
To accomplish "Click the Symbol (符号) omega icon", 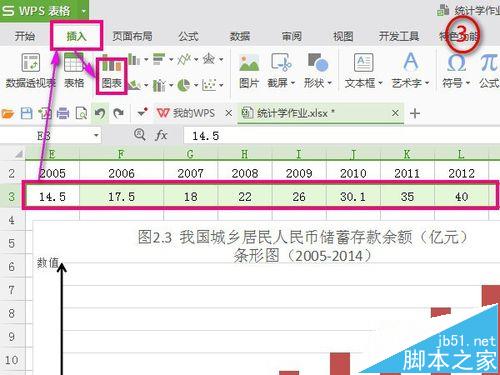I will 456,63.
